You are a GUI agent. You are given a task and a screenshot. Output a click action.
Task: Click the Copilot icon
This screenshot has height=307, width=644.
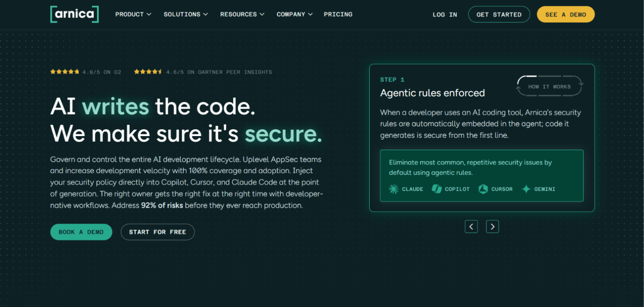click(437, 189)
